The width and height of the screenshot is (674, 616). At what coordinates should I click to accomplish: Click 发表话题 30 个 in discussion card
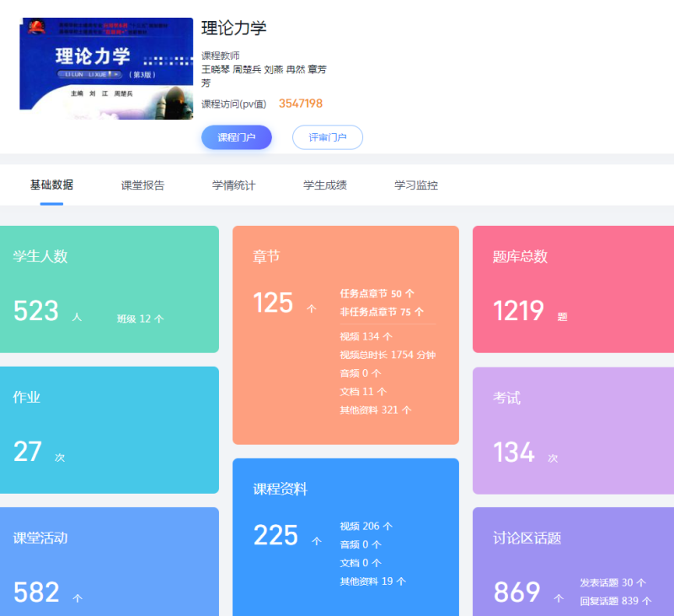pos(612,583)
